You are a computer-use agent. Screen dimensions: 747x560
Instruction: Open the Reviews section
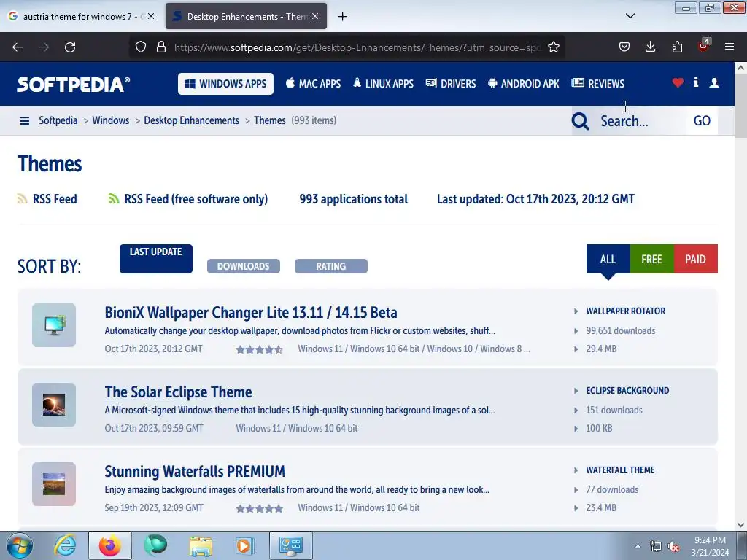point(598,84)
